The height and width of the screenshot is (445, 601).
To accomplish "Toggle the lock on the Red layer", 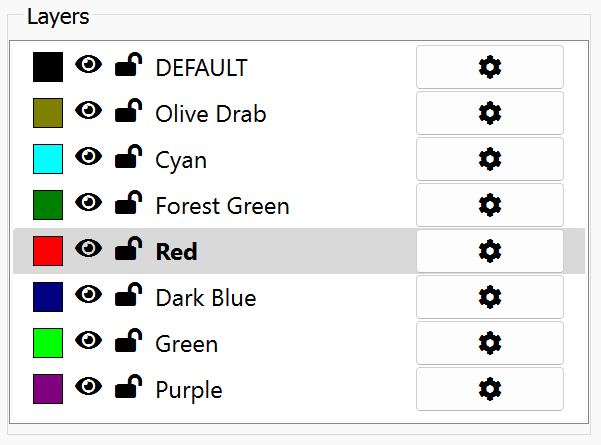I will [x=128, y=248].
